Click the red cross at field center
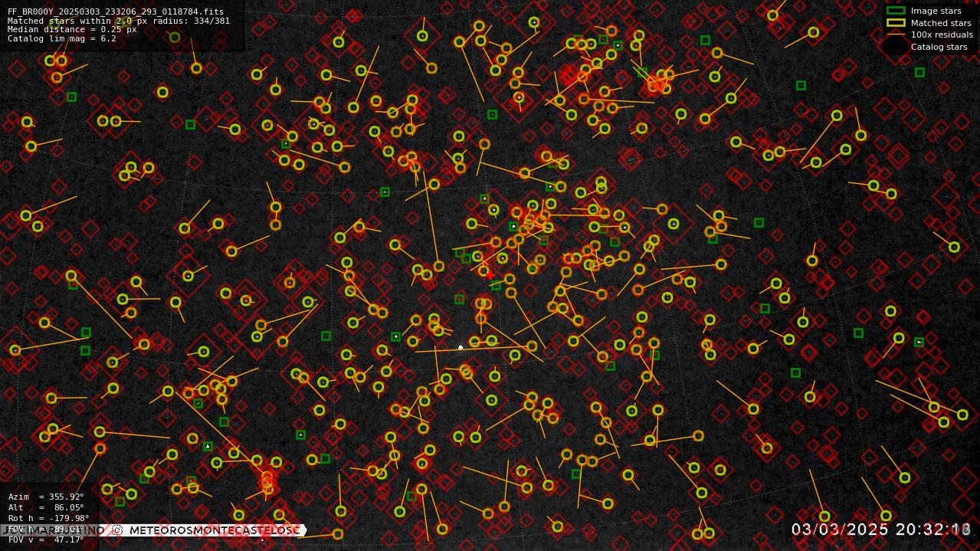980x551 pixels. click(x=490, y=275)
